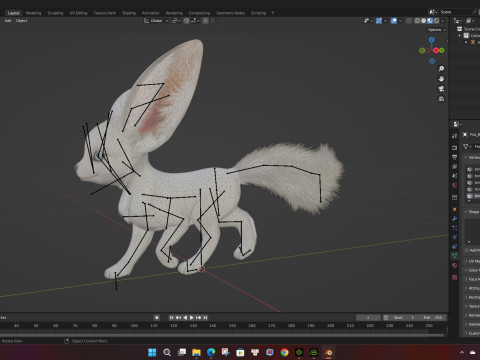Add a new workspace with plus button
480x360 pixels.
[x=272, y=13]
